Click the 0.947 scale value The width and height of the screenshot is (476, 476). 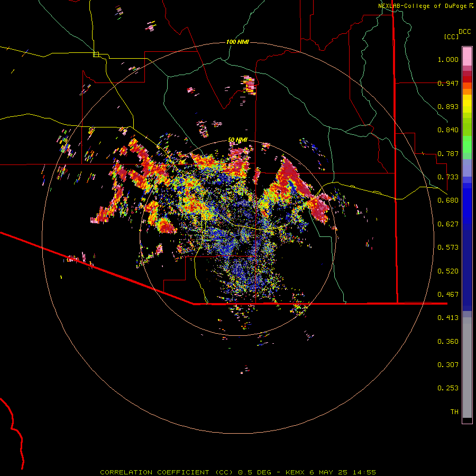tap(448, 83)
